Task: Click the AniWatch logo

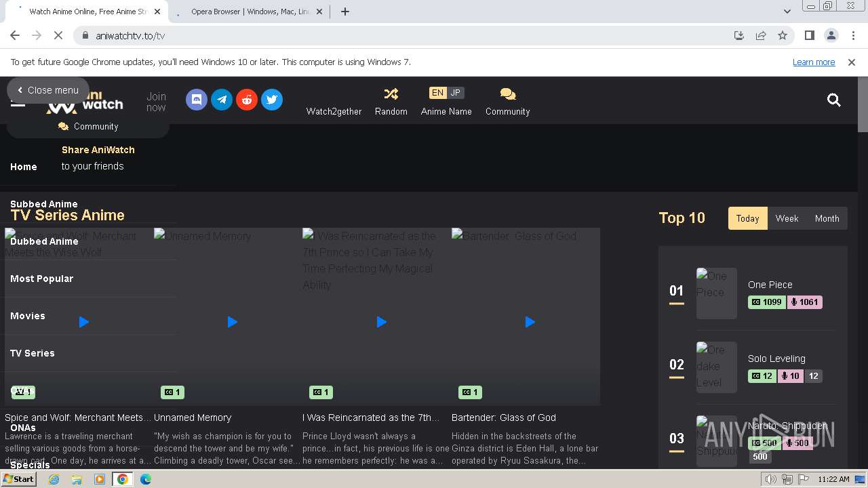Action: point(85,102)
